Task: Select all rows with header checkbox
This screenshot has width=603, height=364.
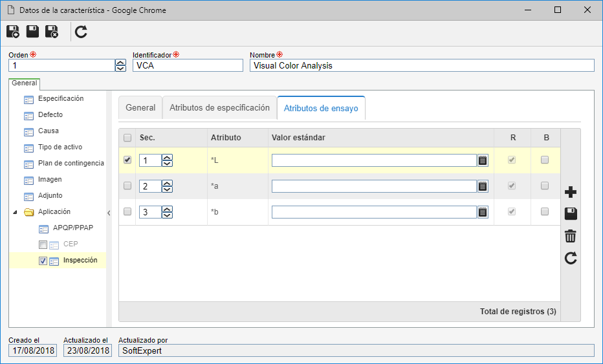Action: (127, 138)
